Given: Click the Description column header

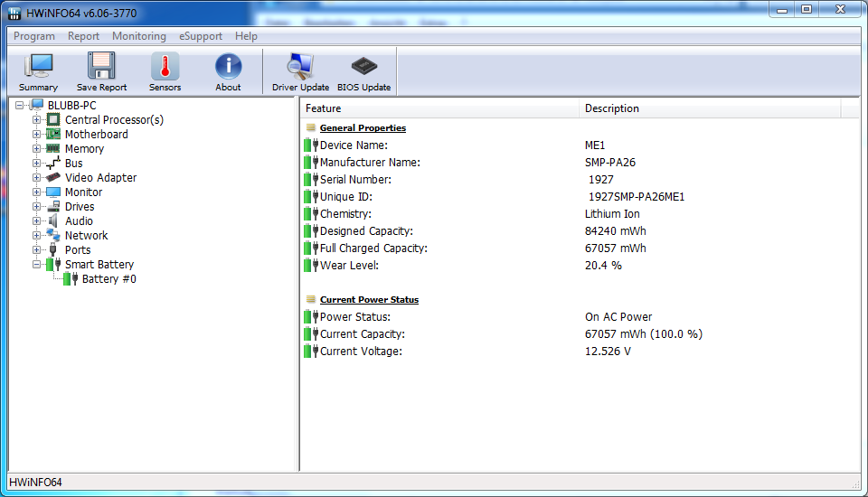Looking at the screenshot, I should pos(710,108).
